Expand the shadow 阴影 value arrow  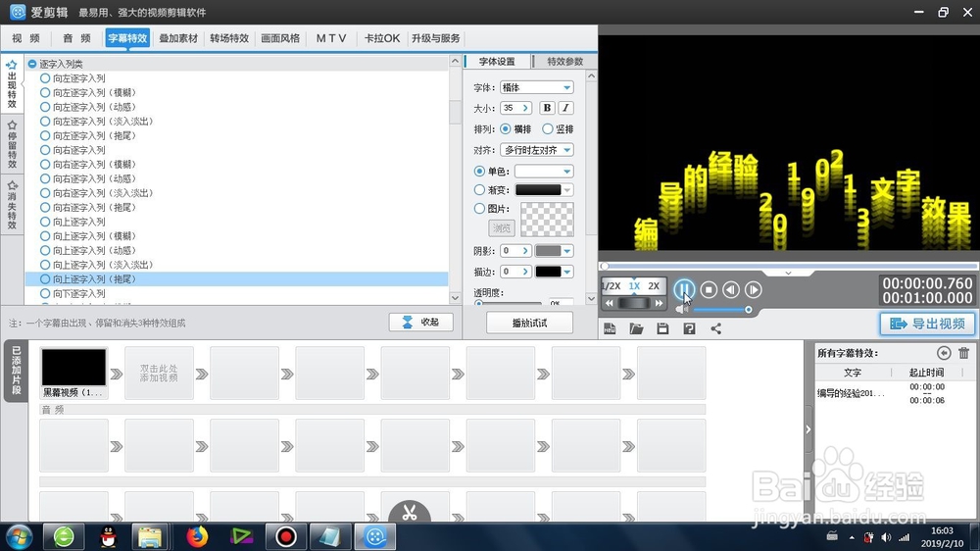coord(525,251)
